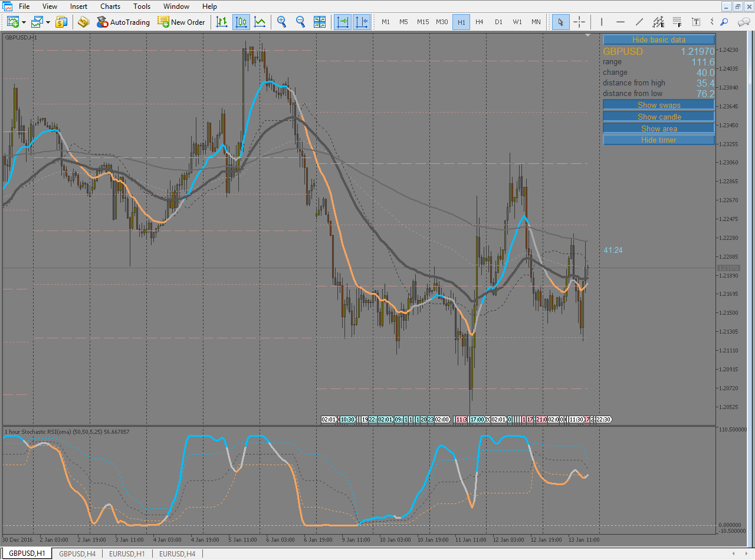Select M1 timeframe
The height and width of the screenshot is (560, 755).
click(386, 22)
